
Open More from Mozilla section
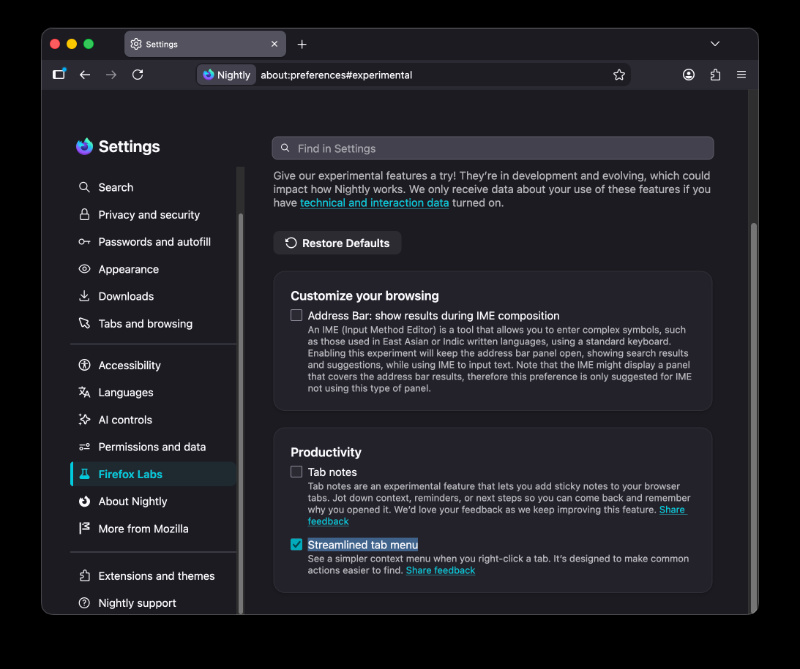(153, 529)
